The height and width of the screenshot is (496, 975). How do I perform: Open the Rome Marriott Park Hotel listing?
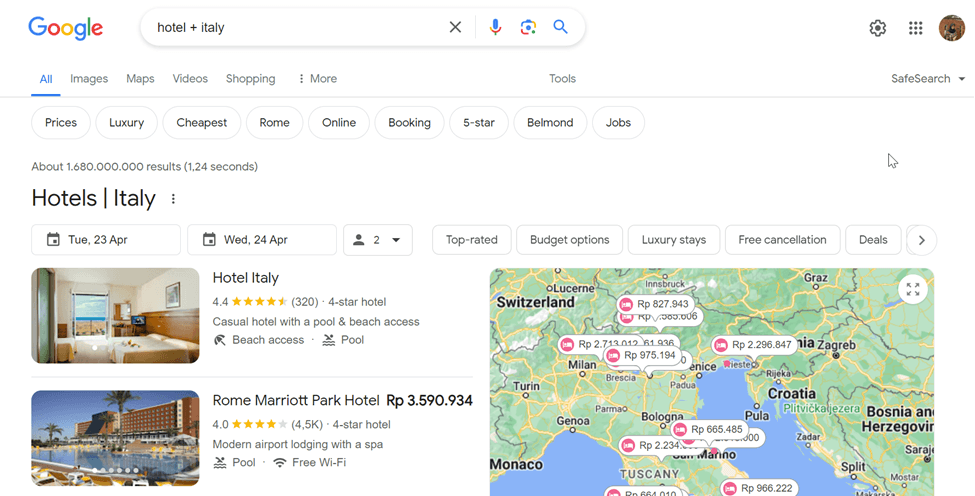[296, 400]
